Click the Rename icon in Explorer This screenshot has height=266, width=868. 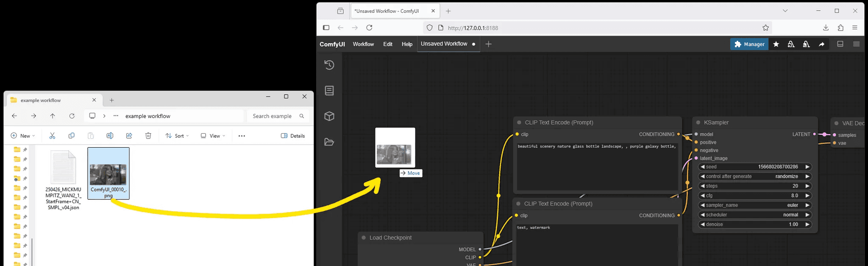point(110,136)
